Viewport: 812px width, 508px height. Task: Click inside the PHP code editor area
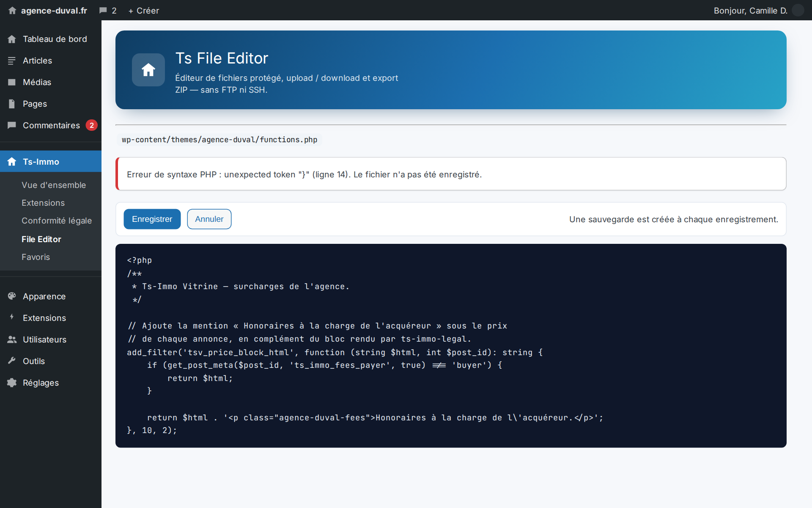[451, 345]
